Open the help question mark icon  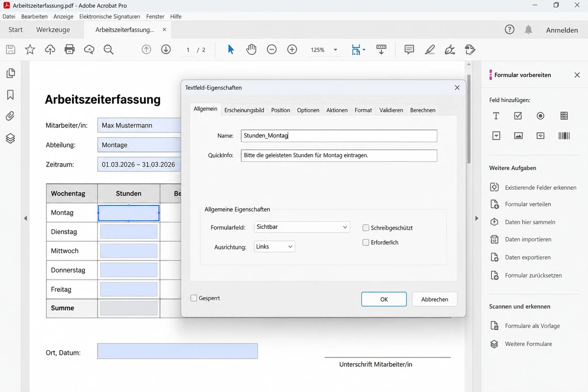coord(509,29)
